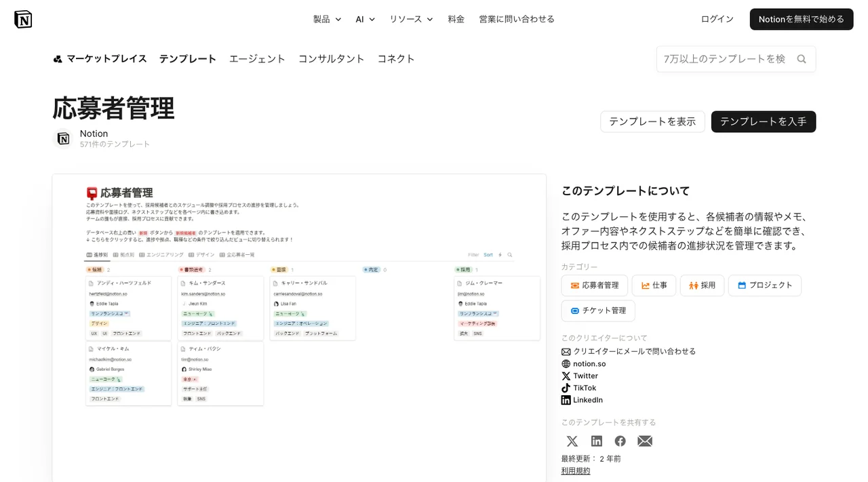The height and width of the screenshot is (482, 868).
Task: Open the リソース dropdown menu
Action: click(x=411, y=19)
